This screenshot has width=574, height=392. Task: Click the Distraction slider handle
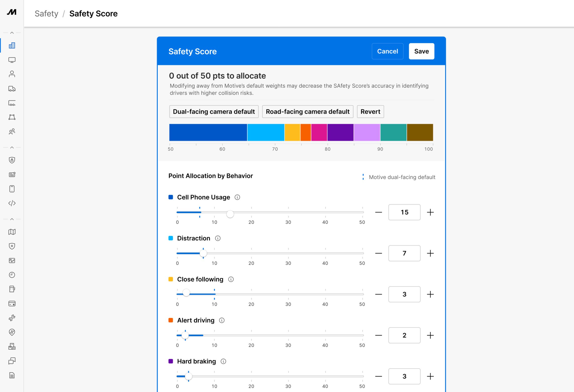pos(203,253)
